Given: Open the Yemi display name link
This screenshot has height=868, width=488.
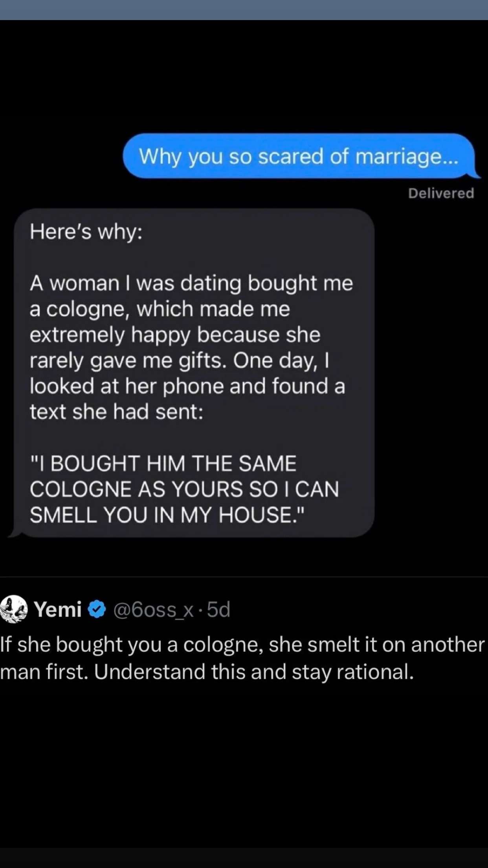Looking at the screenshot, I should pos(58,609).
